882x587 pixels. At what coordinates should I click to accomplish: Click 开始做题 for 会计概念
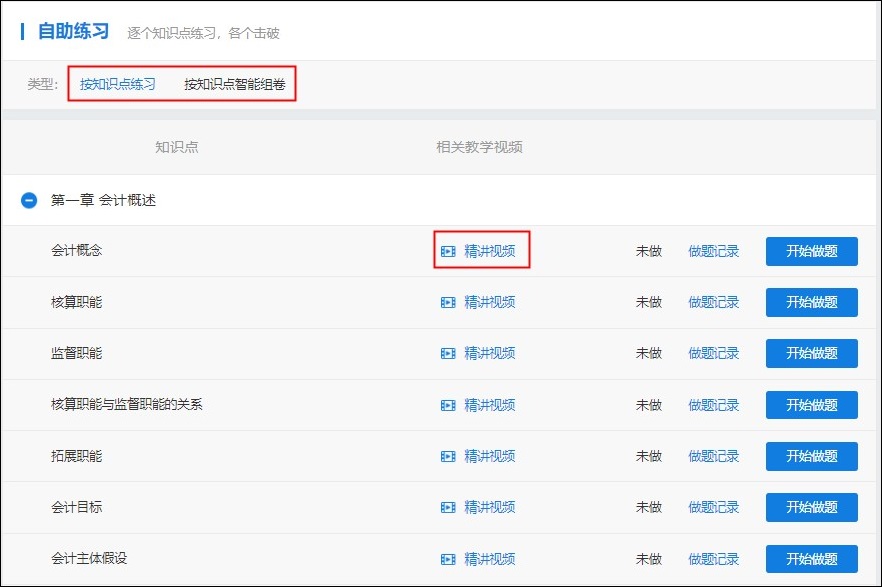click(x=811, y=251)
